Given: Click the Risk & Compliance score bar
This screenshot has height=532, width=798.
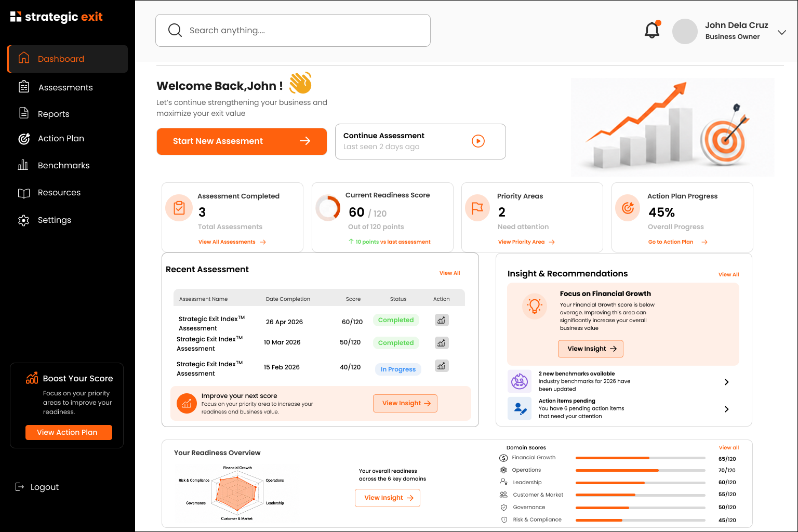Looking at the screenshot, I should coord(640,520).
